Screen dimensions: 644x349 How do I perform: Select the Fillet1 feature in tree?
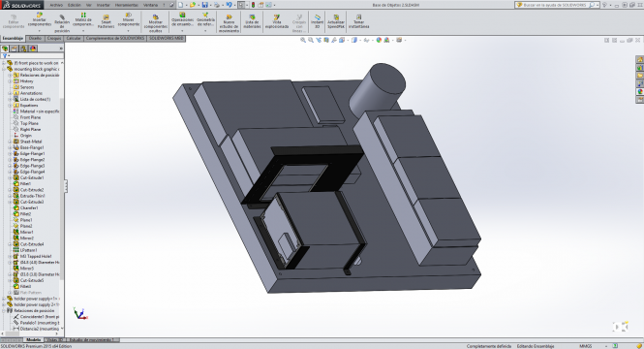[25, 184]
